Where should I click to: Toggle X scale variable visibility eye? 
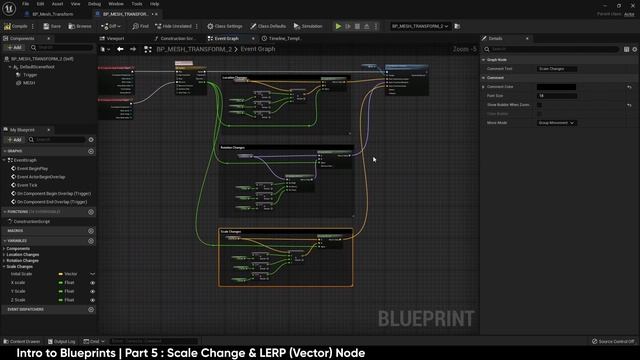coord(93,283)
